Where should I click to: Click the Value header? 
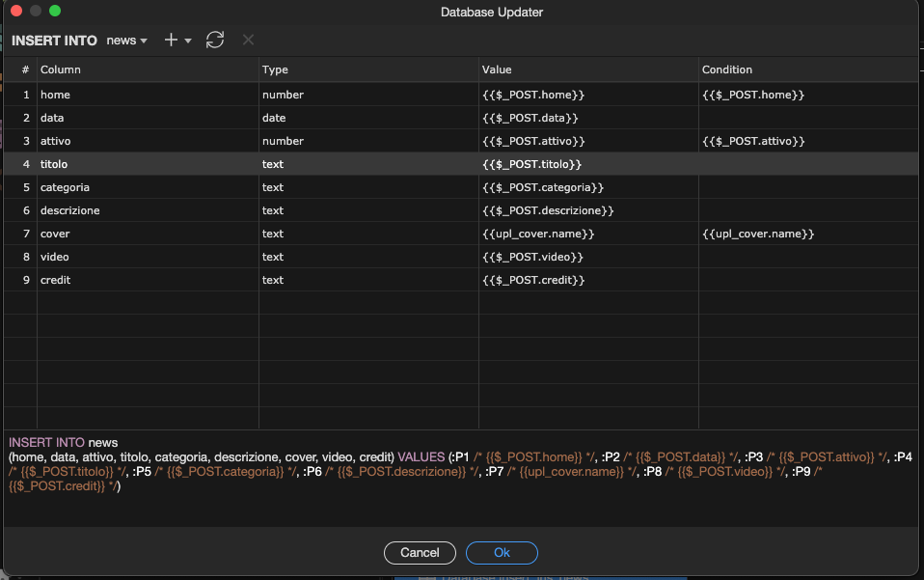click(x=495, y=69)
